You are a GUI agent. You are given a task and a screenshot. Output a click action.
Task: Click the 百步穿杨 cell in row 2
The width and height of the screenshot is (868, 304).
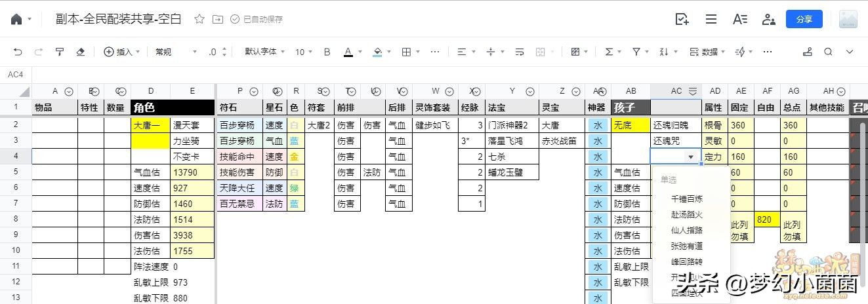click(x=240, y=124)
